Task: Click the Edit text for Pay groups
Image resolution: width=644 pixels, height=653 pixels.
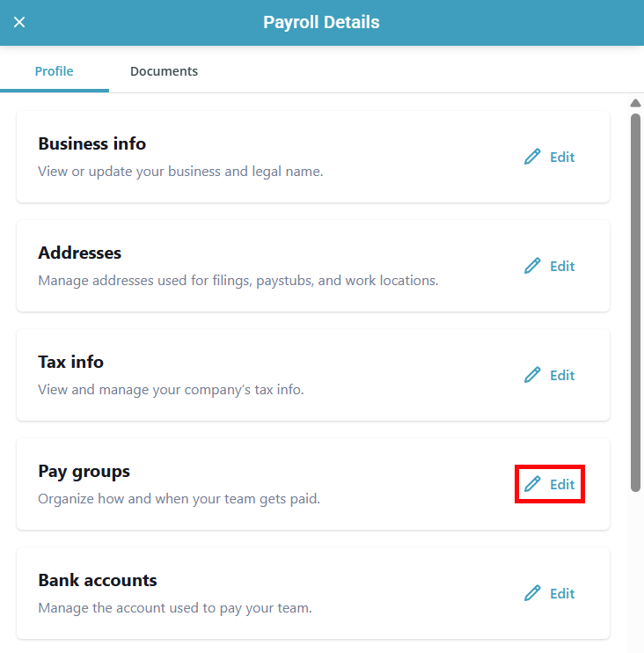Action: coord(562,484)
